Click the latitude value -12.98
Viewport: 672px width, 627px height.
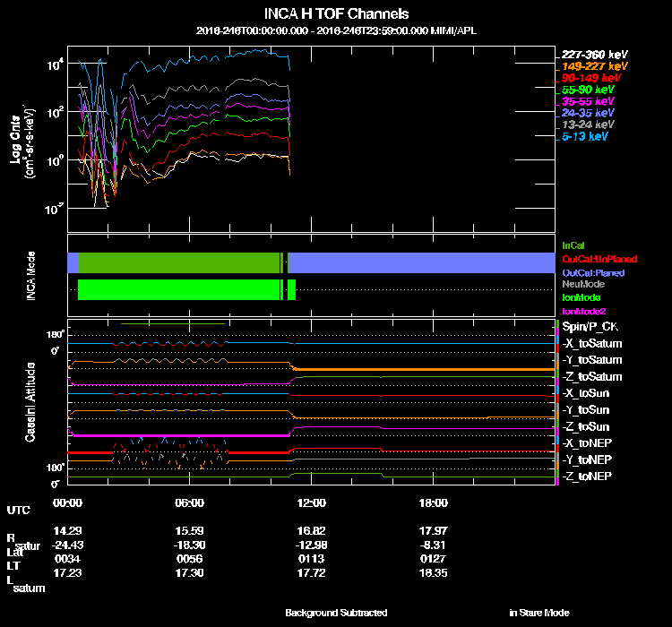tap(311, 545)
